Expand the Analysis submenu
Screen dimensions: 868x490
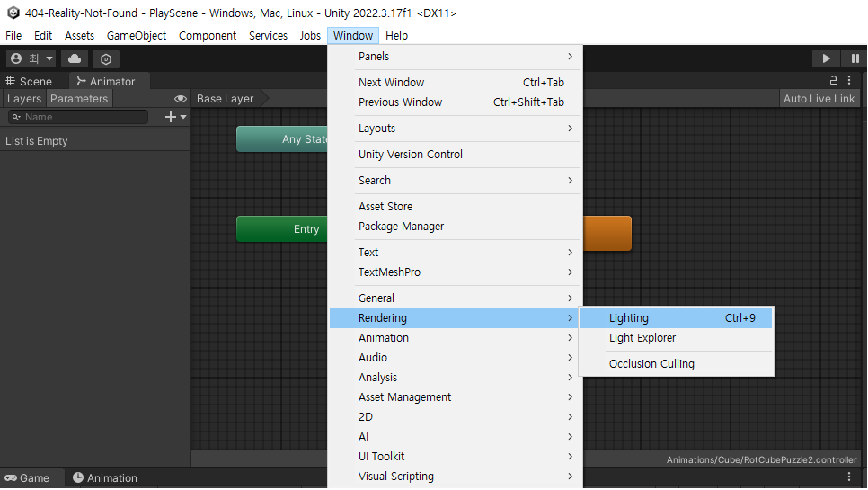point(456,378)
